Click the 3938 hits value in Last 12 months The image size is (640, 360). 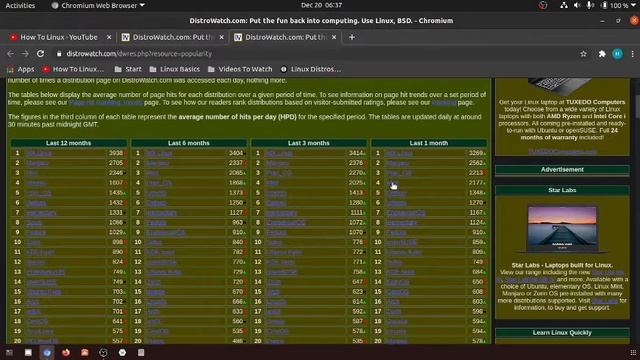tap(116, 153)
